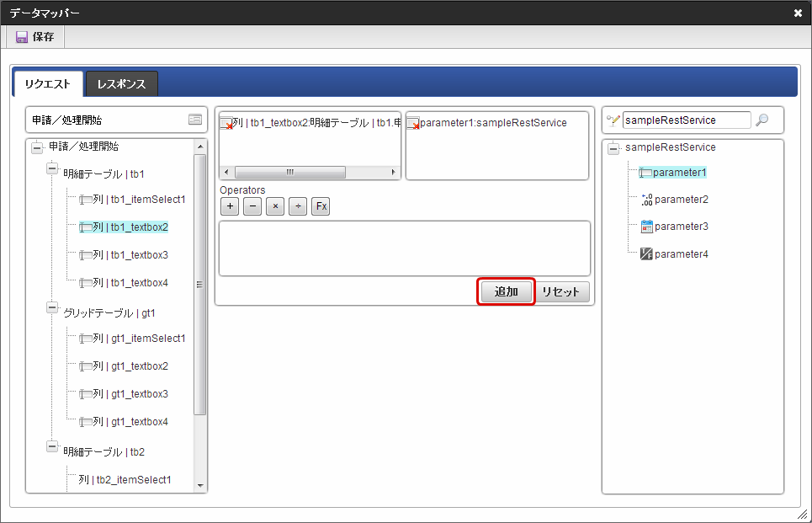Collapse the グリッドテーブル gt1 node
Screen dimensions: 812x523
pos(52,310)
